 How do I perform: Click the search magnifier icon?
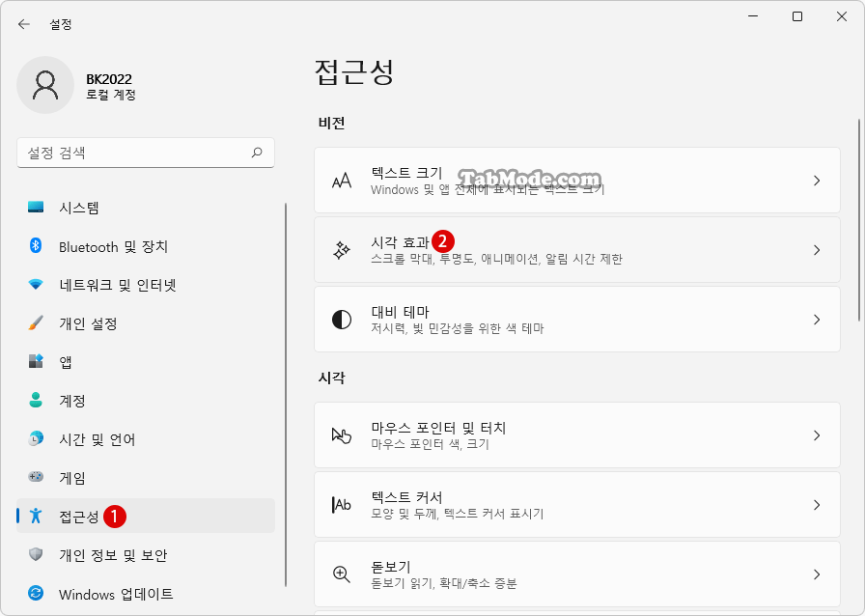(257, 153)
